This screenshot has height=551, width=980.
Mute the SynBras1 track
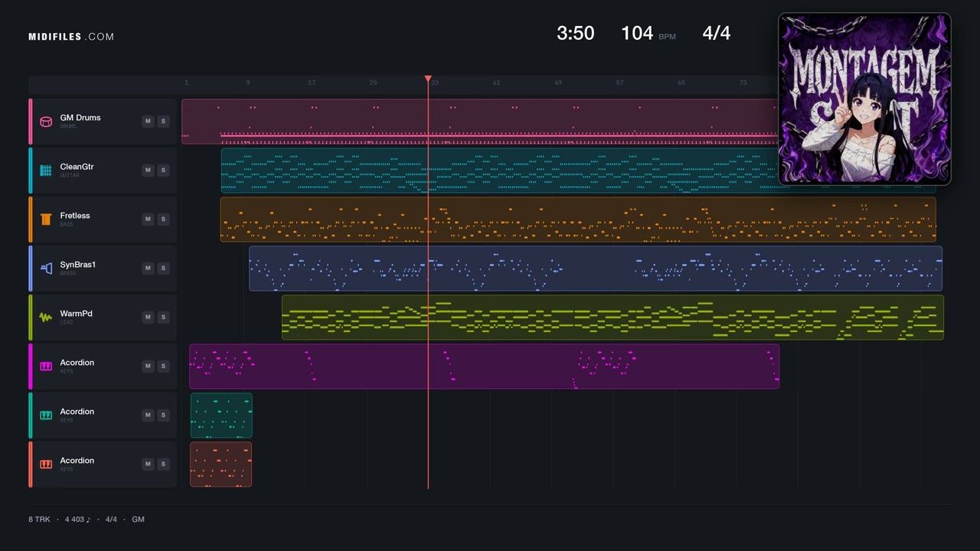(148, 268)
